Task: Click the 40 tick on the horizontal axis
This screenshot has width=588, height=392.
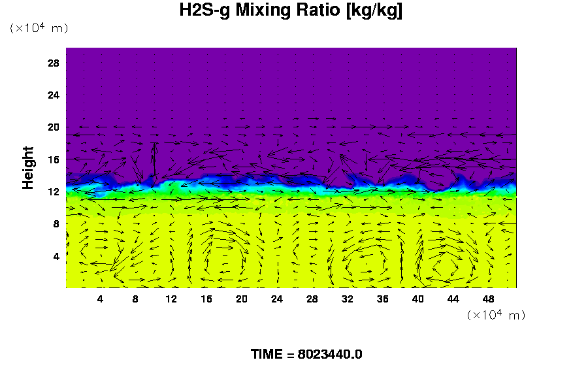Action: (x=418, y=299)
